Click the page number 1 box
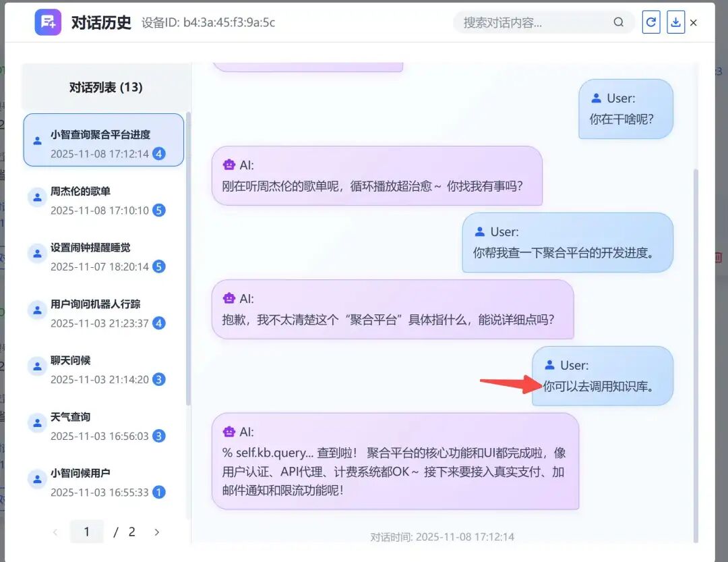This screenshot has width=728, height=562. click(87, 532)
